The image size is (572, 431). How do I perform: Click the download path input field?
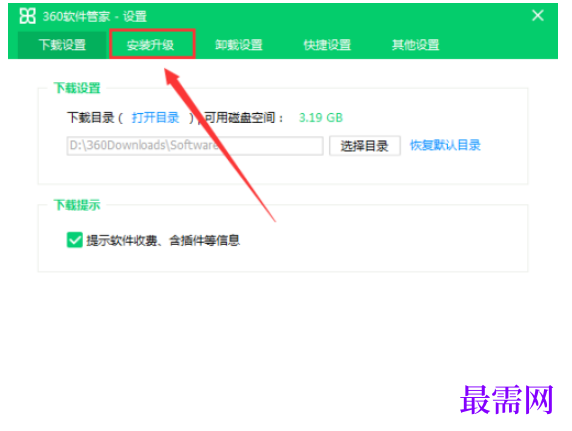pyautogui.click(x=195, y=146)
